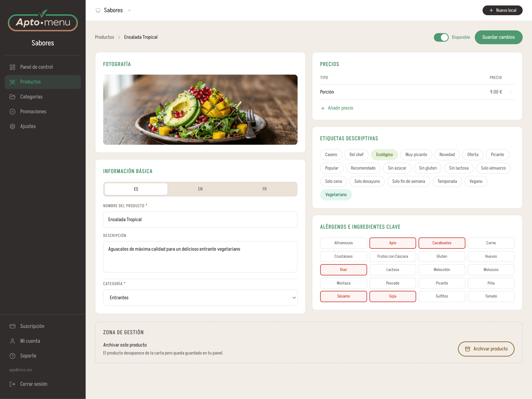Select the Vegano tag chip
532x399 pixels.
click(x=476, y=181)
